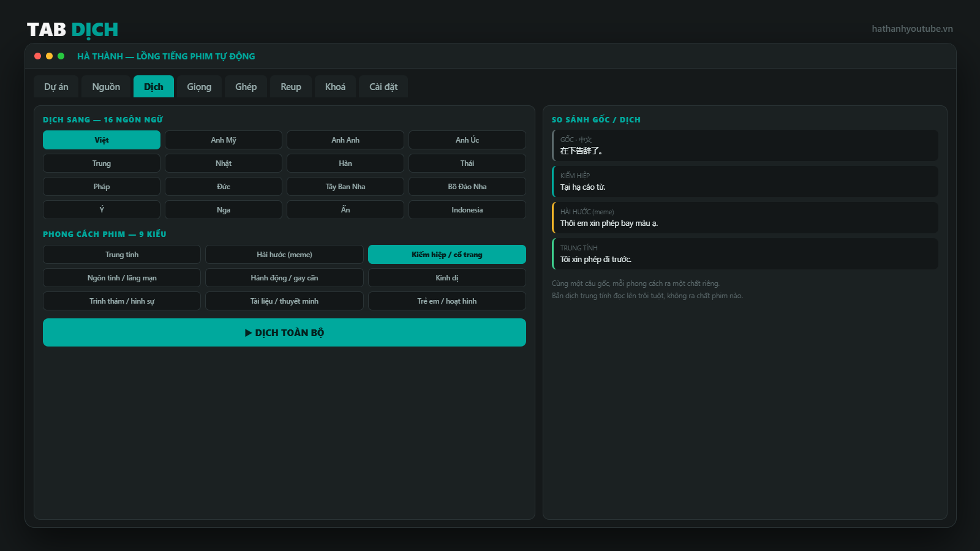The width and height of the screenshot is (980, 551).
Task: Pick the Ấn language button
Action: tap(345, 210)
